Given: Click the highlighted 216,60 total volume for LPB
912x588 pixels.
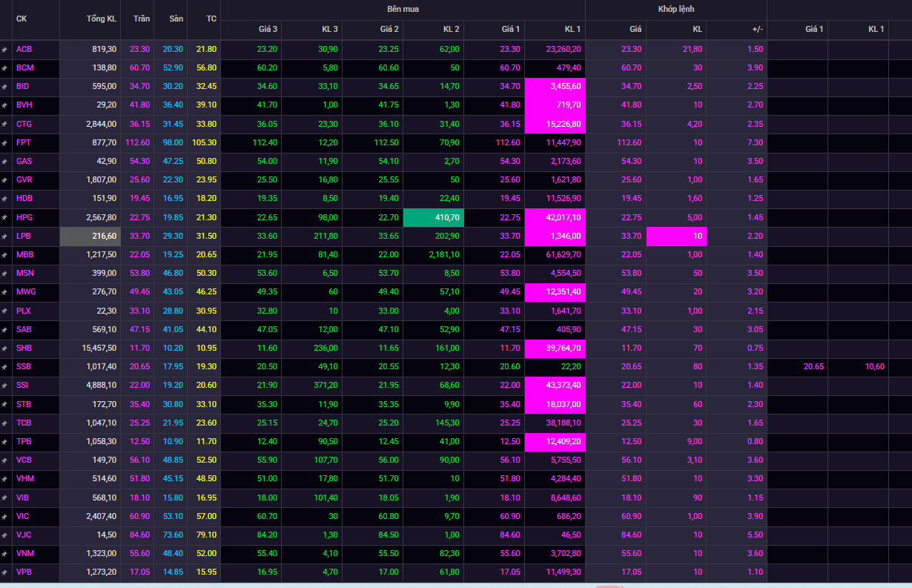Looking at the screenshot, I should pyautogui.click(x=90, y=236).
